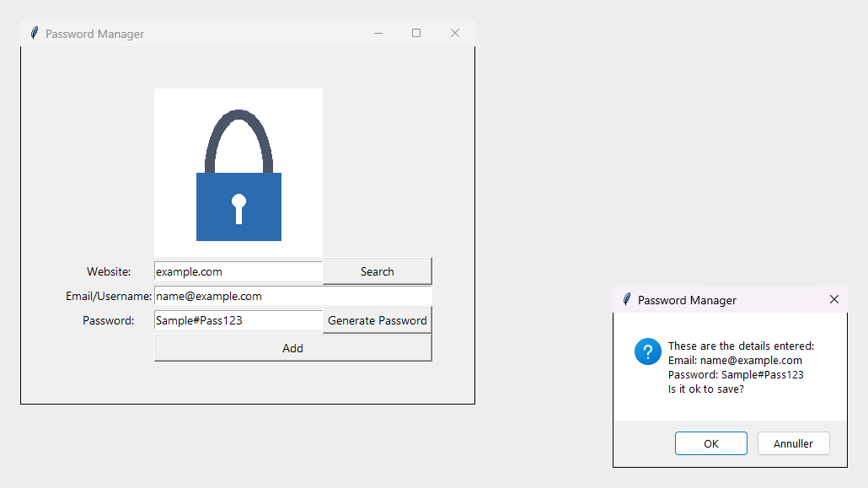This screenshot has height=488, width=868.
Task: Focus the Website input field
Action: [x=238, y=271]
